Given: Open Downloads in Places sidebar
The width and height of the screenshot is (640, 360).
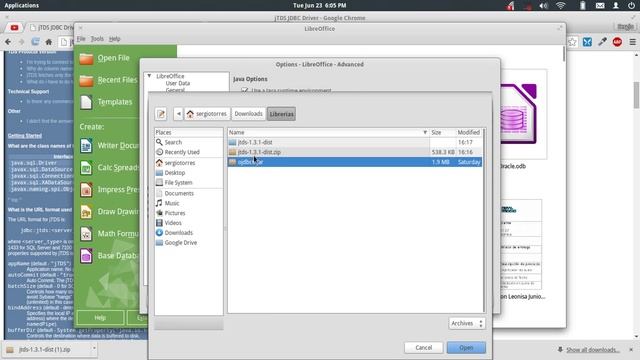Looking at the screenshot, I should tap(189, 233).
